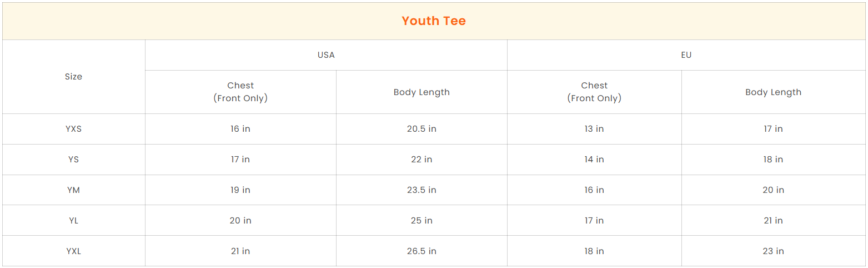Click USA Body Length column header
The height and width of the screenshot is (268, 868).
click(422, 92)
